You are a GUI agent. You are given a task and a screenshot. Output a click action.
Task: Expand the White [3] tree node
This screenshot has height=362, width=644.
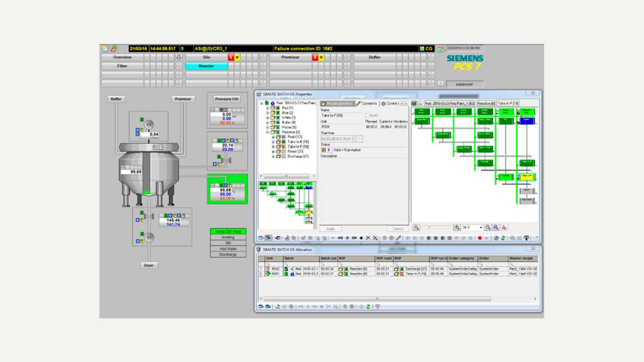coord(267,118)
